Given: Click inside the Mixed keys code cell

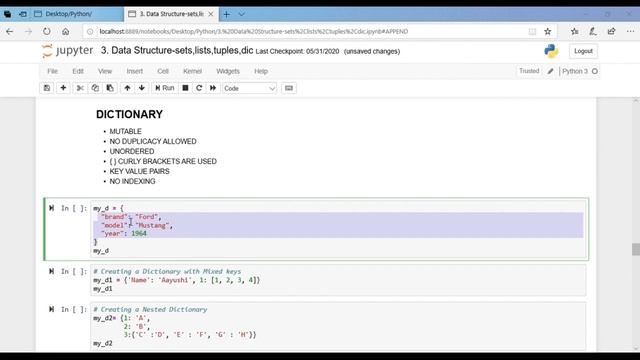Looking at the screenshot, I should 338,280.
